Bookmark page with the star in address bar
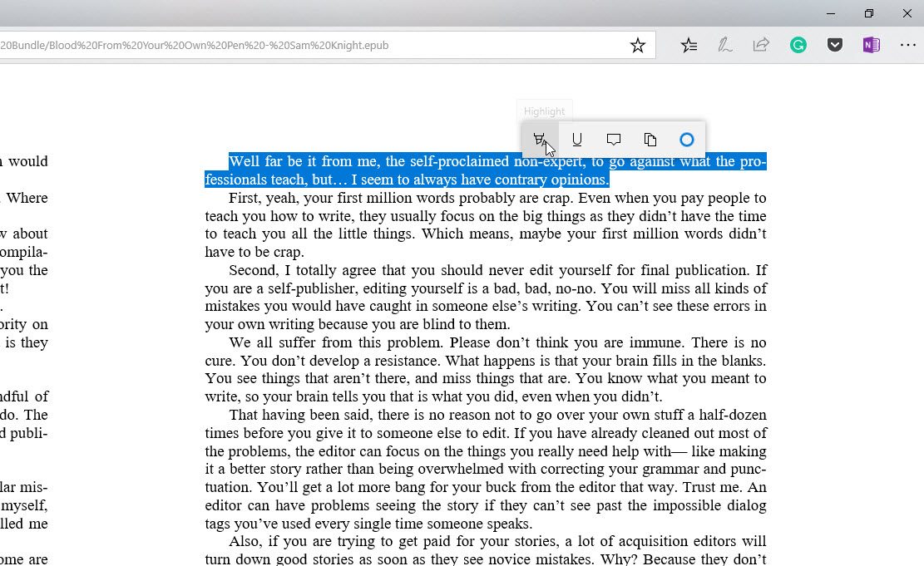The width and height of the screenshot is (924, 566). coord(638,46)
